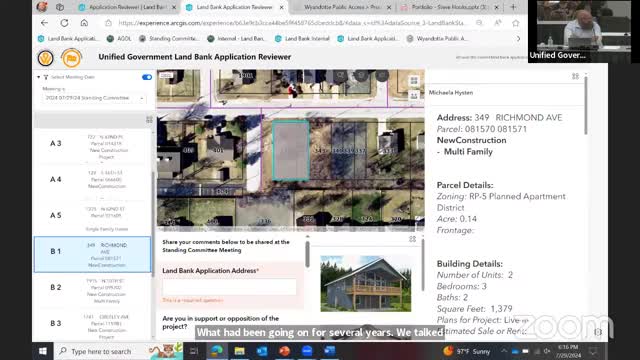The width and height of the screenshot is (640, 360).
Task: Select list item A 5 Single Family Home
Action: click(x=92, y=218)
